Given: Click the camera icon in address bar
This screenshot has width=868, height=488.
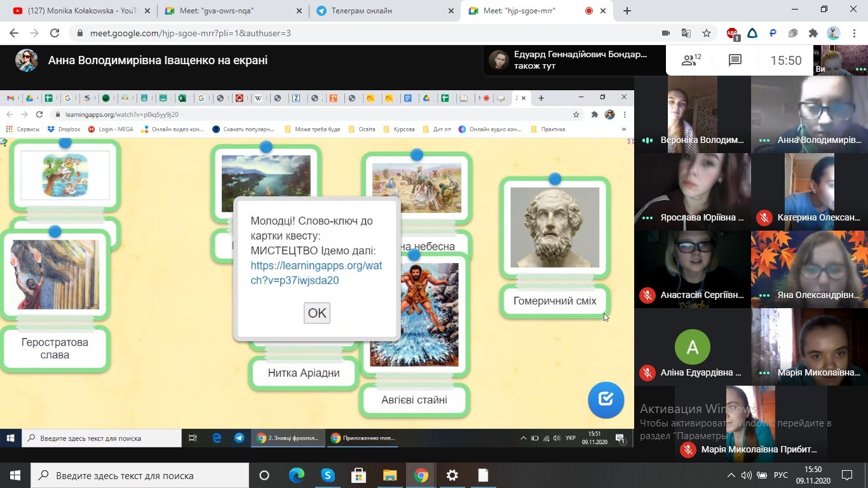Looking at the screenshot, I should pos(666,34).
